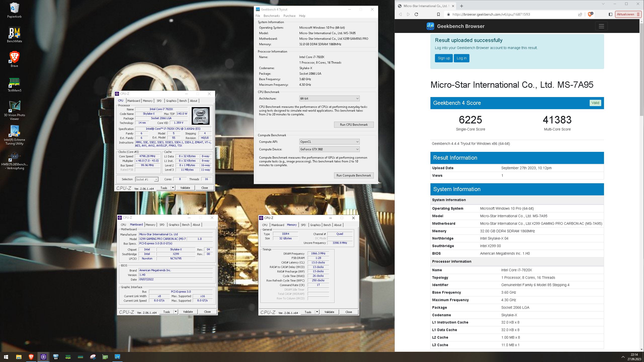This screenshot has width=644, height=362.
Task: Open HWBOTx265Bench shortcut on desktop
Action: point(14,160)
